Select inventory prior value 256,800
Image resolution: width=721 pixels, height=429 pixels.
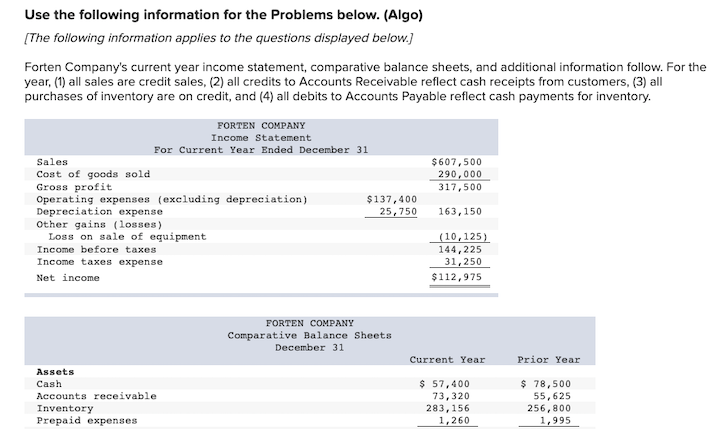pyautogui.click(x=549, y=408)
